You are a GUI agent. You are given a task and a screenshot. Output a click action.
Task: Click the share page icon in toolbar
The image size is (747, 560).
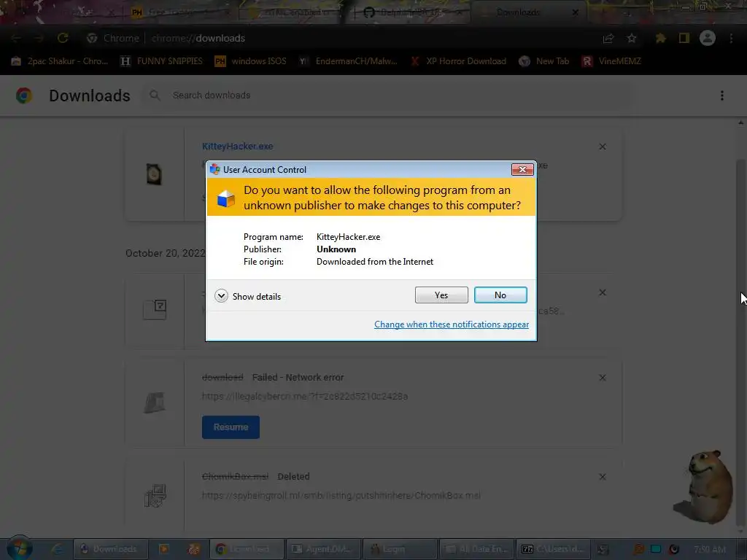click(608, 38)
